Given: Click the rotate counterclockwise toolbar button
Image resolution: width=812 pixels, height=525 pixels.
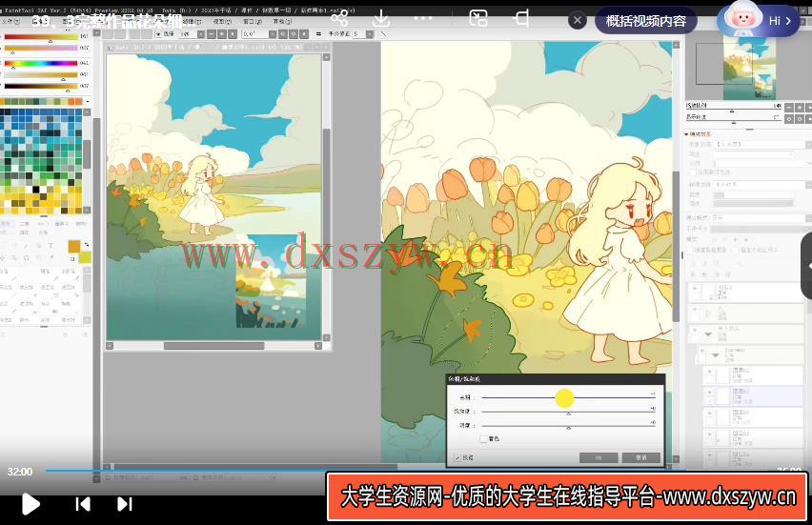Looking at the screenshot, I should [283, 33].
